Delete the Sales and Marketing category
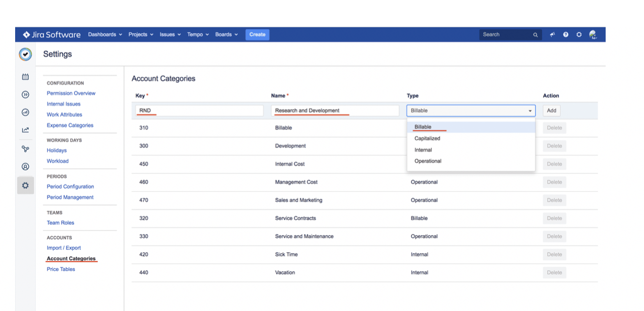644x311 pixels. pyautogui.click(x=554, y=200)
